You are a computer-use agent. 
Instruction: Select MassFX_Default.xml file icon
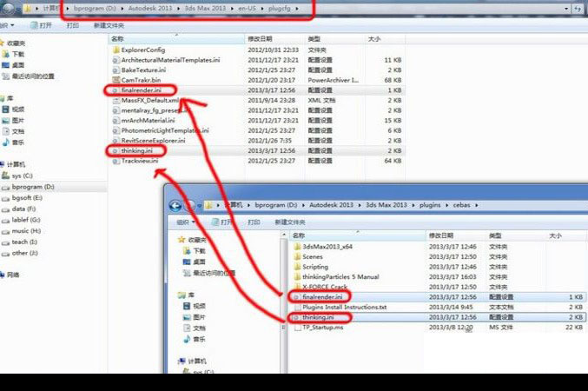(116, 100)
